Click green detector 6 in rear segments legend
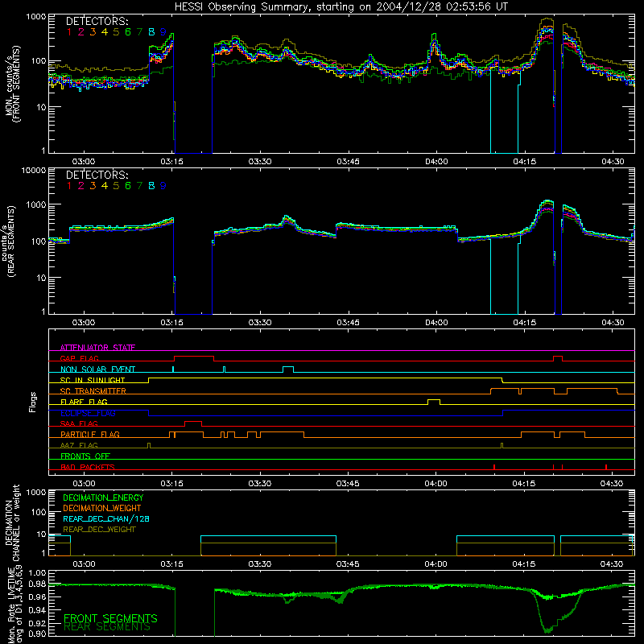Image resolution: width=644 pixels, height=644 pixels. (128, 186)
